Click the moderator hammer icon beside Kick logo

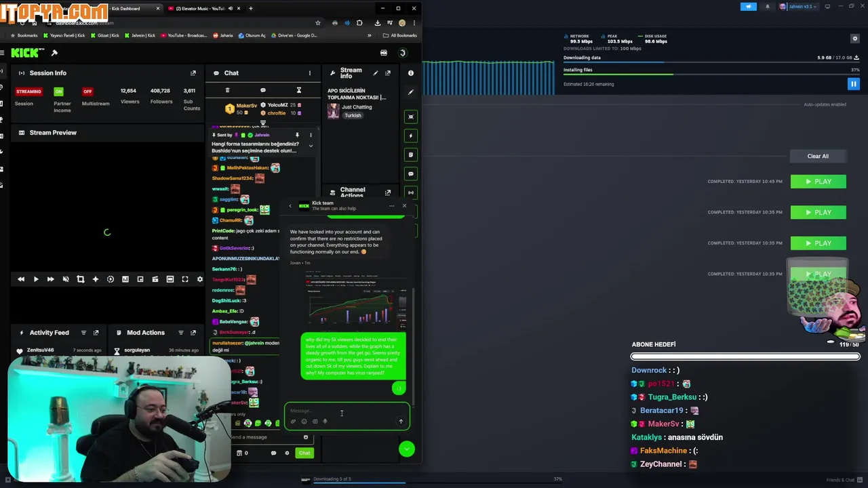tap(54, 53)
